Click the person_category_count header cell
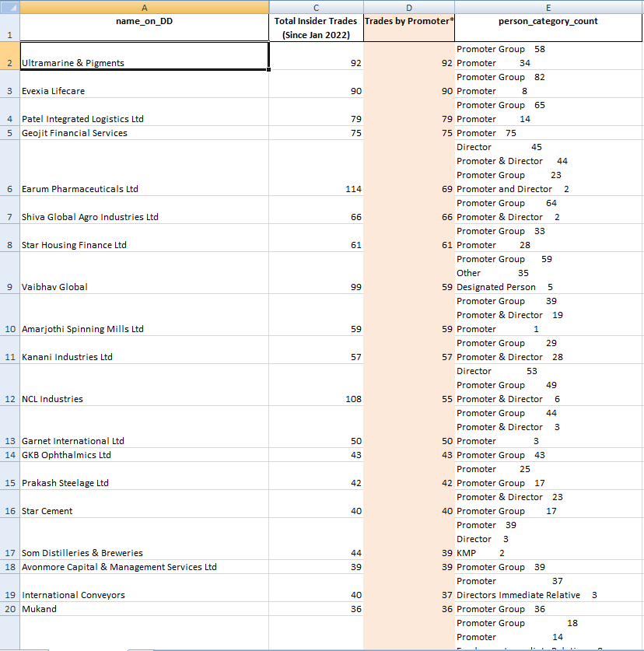Image resolution: width=644 pixels, height=651 pixels. point(548,21)
